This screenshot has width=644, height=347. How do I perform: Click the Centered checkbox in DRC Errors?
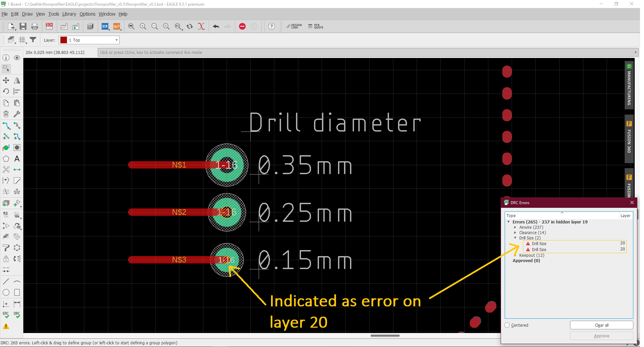[507, 325]
